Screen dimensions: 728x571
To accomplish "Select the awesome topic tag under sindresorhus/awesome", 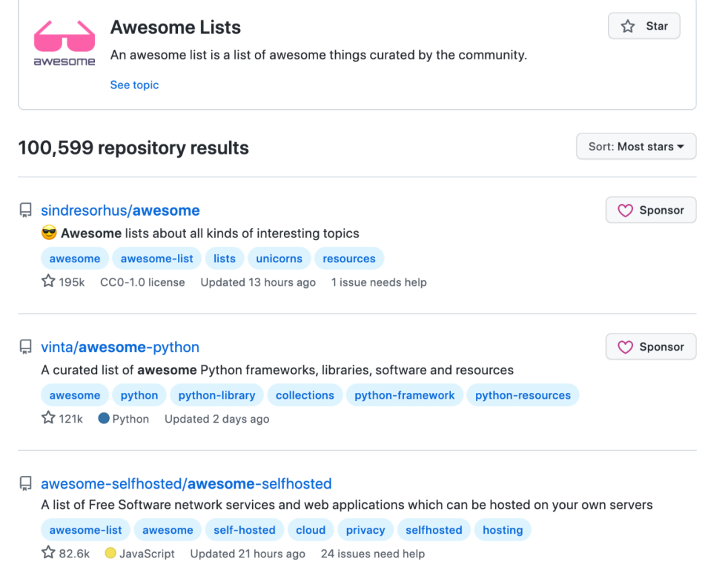I will 75,259.
